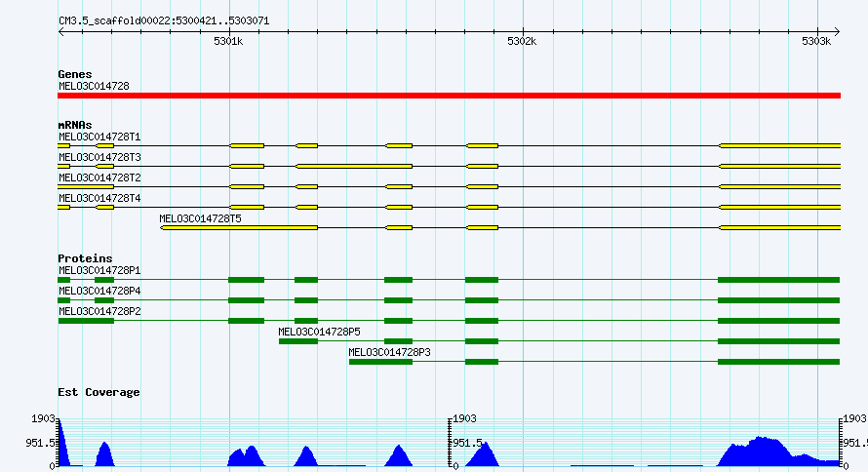
Task: Click the MELO3C014728 gene label
Action: tap(94, 87)
